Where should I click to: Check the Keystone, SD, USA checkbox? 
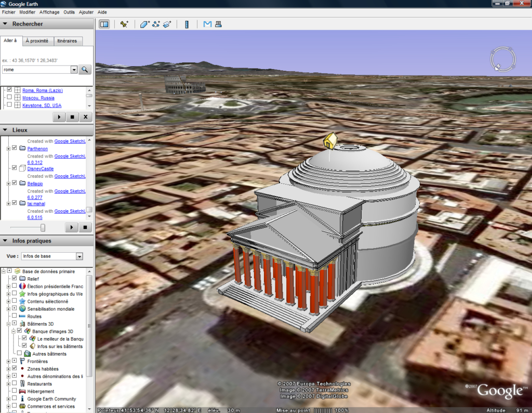coord(9,105)
